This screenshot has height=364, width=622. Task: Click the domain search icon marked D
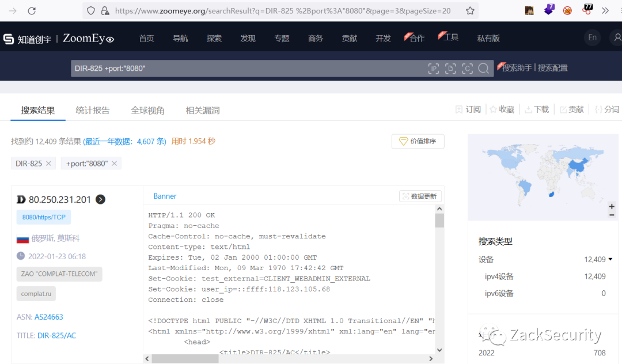click(x=450, y=69)
